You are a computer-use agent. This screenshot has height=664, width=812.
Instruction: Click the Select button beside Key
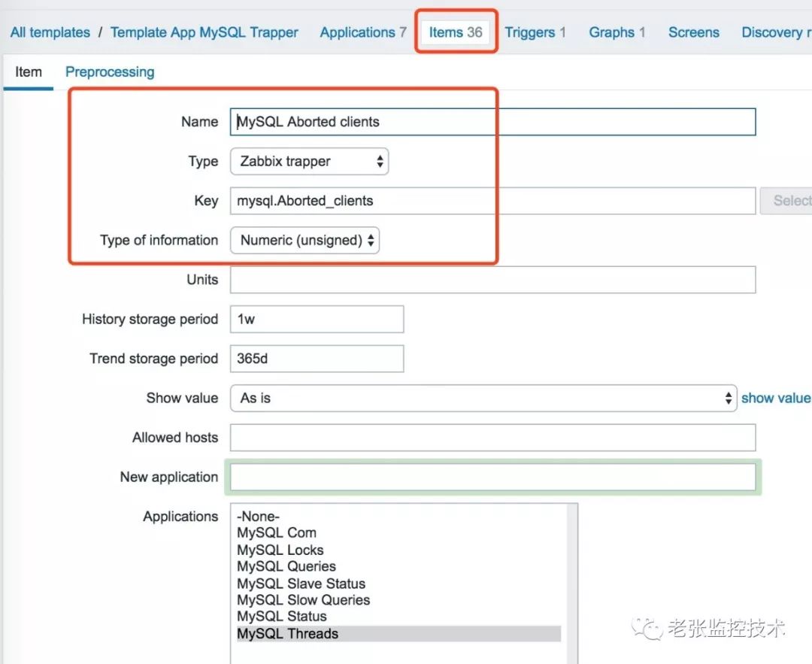coord(786,201)
